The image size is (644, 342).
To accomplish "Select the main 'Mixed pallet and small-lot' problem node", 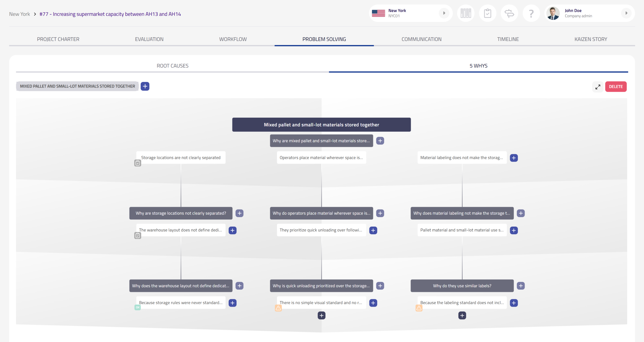I will (x=321, y=125).
